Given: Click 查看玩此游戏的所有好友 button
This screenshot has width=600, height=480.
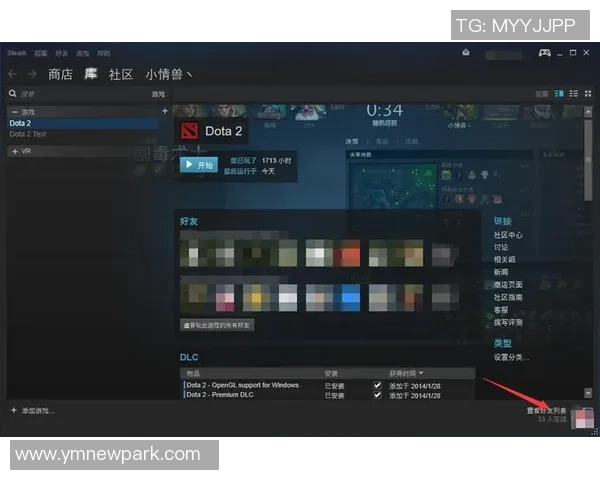Looking at the screenshot, I should point(217,325).
